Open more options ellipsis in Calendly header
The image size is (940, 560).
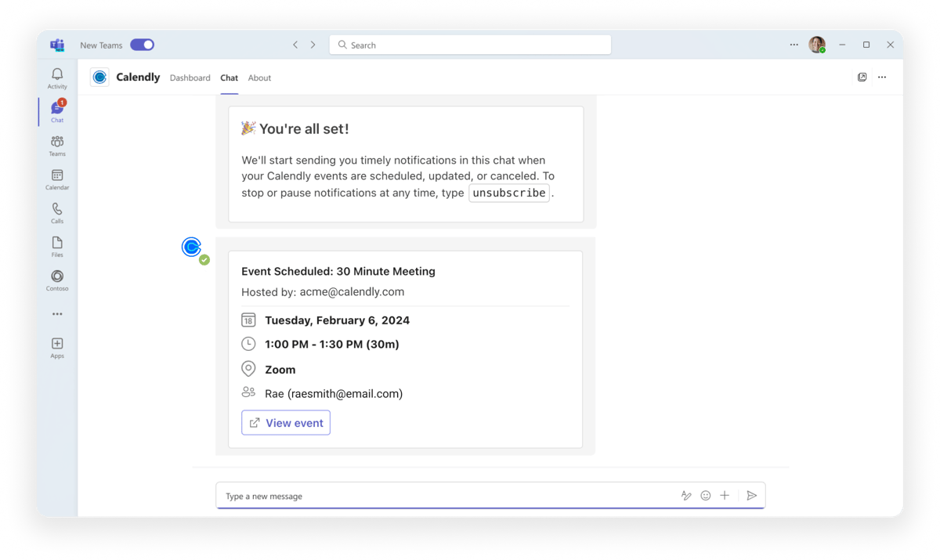(x=882, y=78)
